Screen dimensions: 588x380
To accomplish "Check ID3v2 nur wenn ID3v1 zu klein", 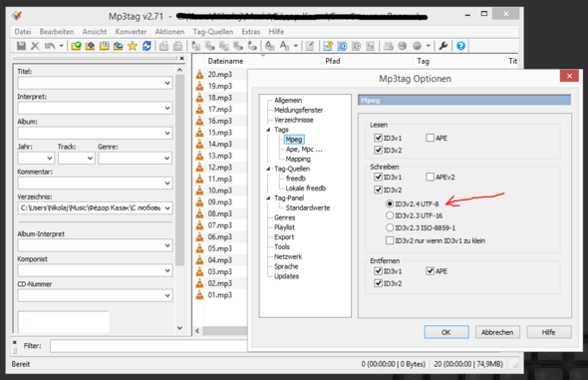I will 390,240.
